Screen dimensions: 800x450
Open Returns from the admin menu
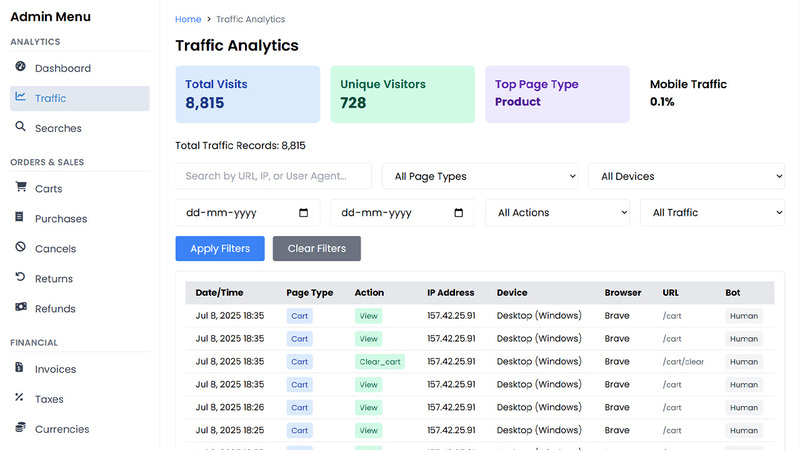point(80,279)
